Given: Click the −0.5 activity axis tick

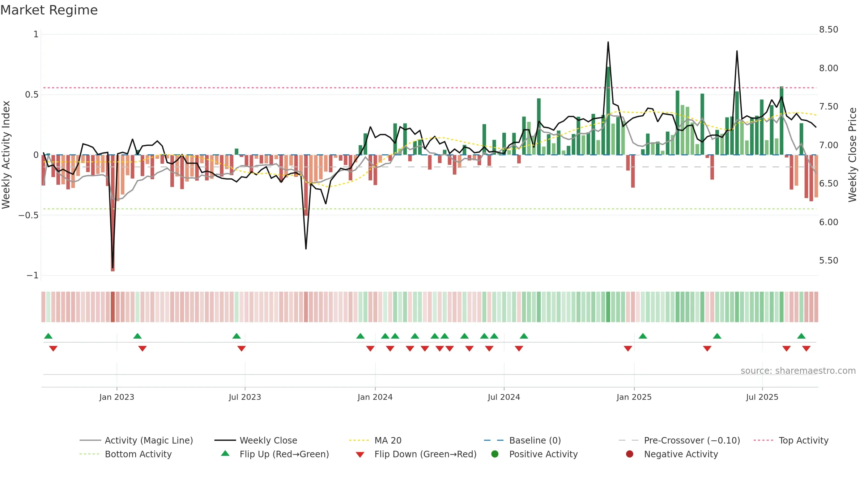Looking at the screenshot, I should pos(29,215).
